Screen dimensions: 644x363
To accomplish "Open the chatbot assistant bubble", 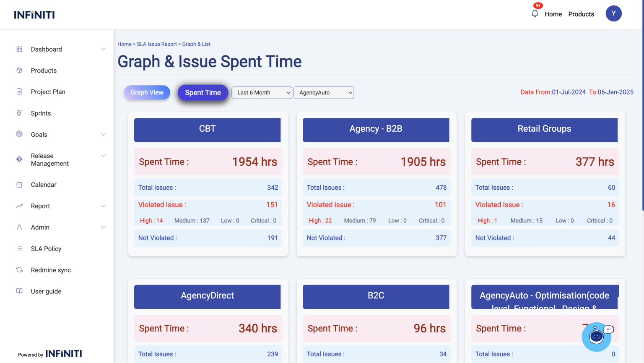I will 597,336.
